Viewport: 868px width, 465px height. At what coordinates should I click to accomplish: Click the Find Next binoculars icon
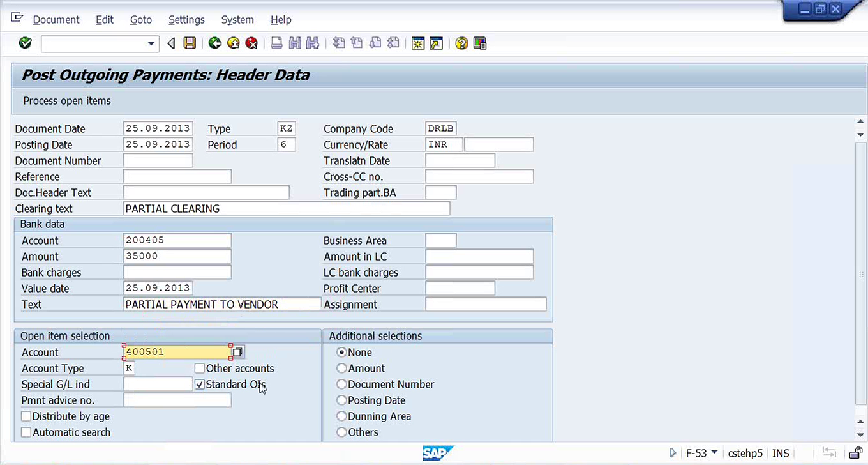point(313,43)
